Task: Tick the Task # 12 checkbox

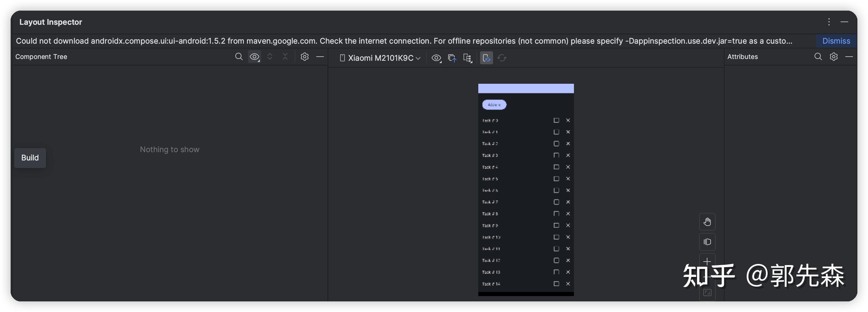Action: click(556, 260)
